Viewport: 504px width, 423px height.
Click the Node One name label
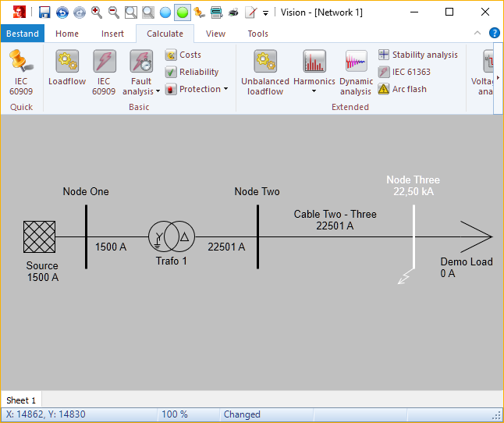86,191
